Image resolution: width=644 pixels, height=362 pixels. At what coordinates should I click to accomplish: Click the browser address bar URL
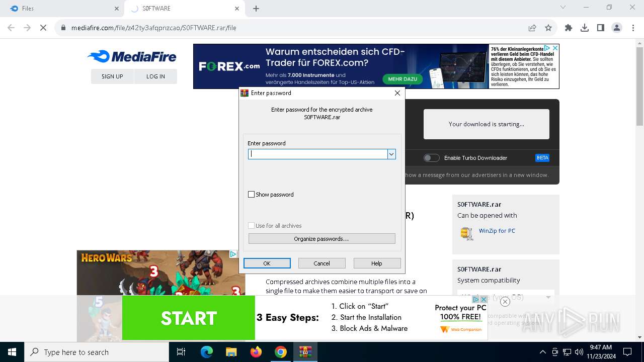153,28
